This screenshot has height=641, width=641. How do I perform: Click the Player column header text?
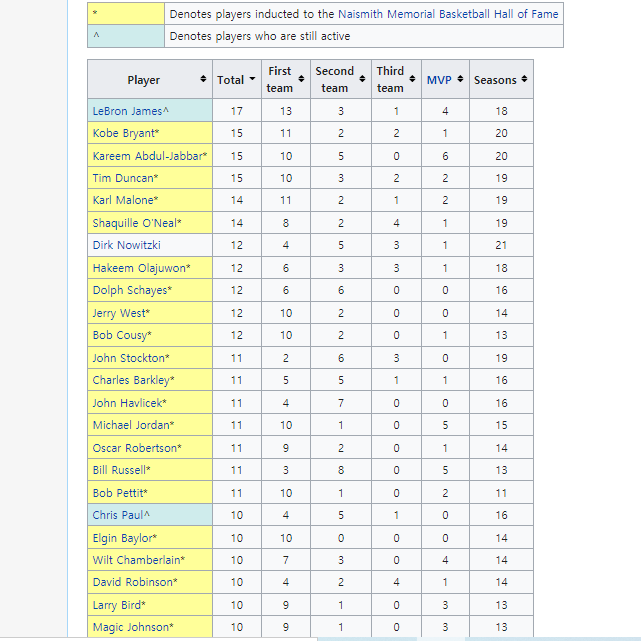[x=143, y=80]
